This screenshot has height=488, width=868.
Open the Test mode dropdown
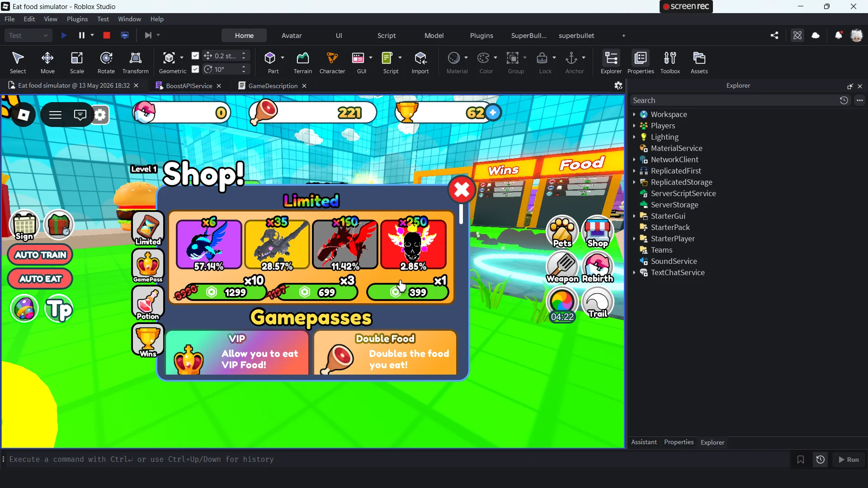click(28, 35)
